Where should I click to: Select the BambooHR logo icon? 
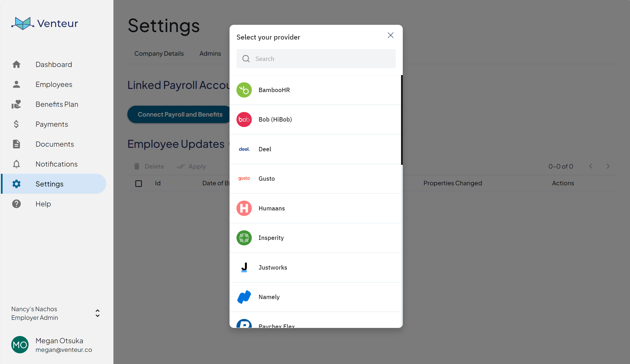[244, 90]
